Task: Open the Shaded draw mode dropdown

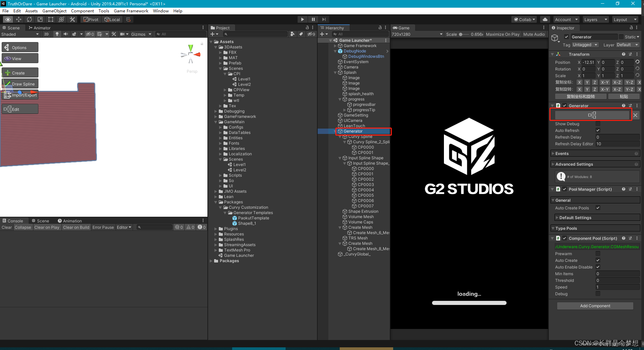Action: [x=20, y=34]
